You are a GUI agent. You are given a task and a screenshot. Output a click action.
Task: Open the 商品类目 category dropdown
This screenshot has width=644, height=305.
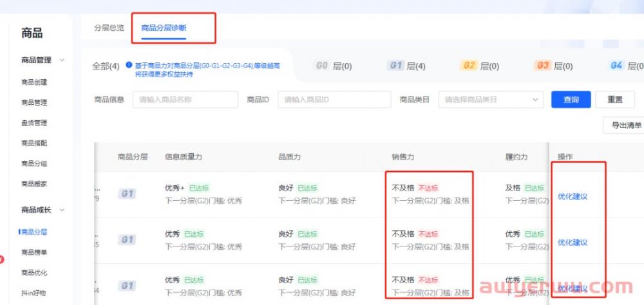pos(491,100)
